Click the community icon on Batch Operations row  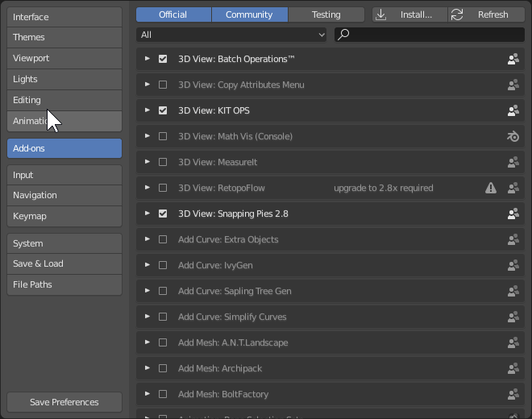513,59
